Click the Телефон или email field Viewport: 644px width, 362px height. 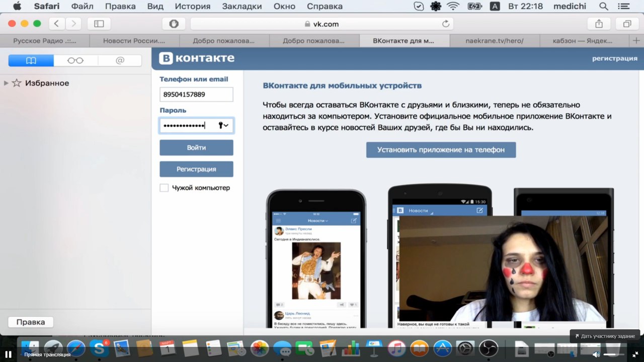[x=196, y=94]
